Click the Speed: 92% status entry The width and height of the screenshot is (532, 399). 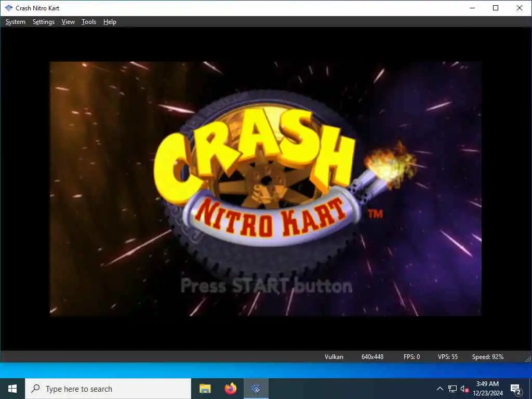pyautogui.click(x=487, y=356)
